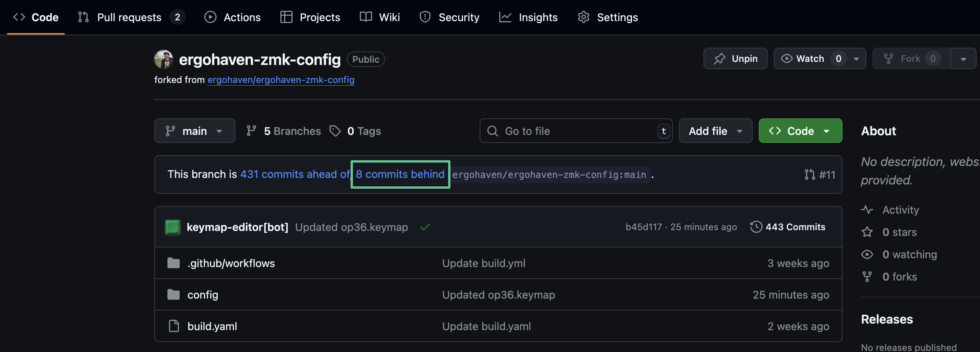Image resolution: width=980 pixels, height=352 pixels.
Task: Expand the main branch selector
Action: [194, 131]
